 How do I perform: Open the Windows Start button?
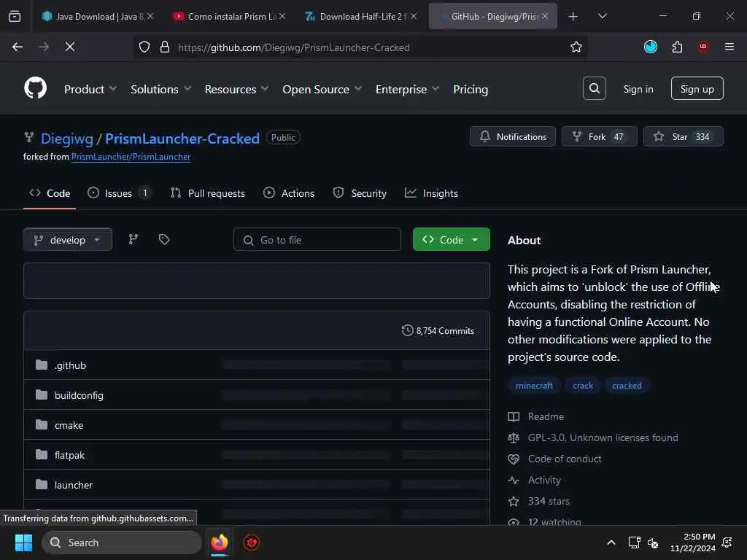23,542
